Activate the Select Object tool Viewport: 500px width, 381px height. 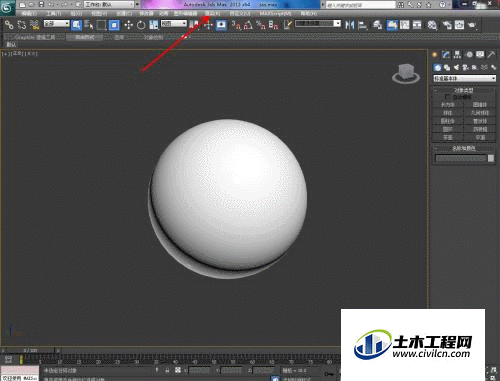pyautogui.click(x=76, y=25)
